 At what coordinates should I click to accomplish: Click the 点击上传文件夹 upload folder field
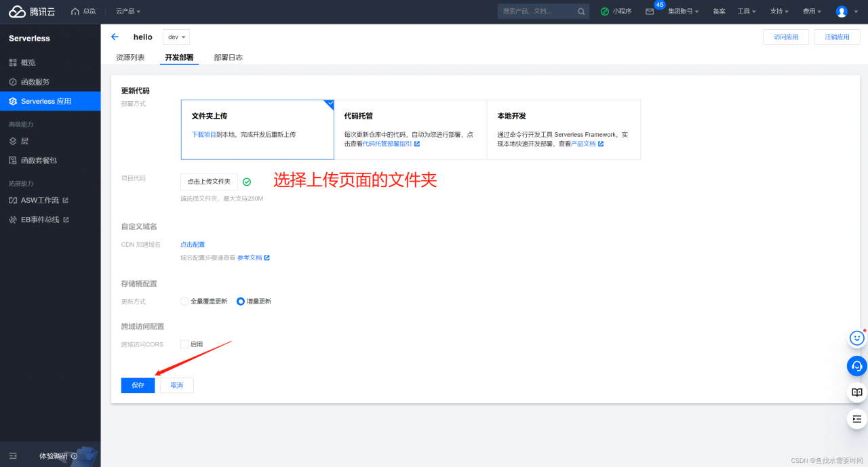click(208, 182)
